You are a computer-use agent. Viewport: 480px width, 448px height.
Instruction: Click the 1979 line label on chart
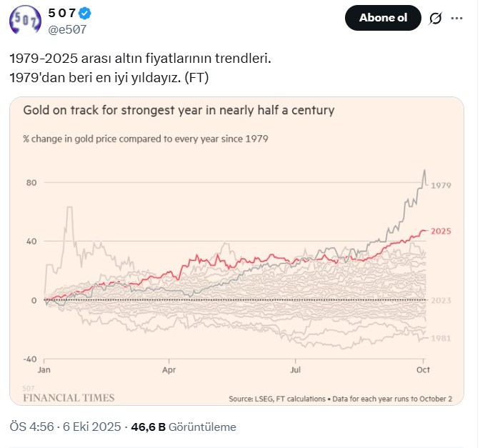coord(442,186)
